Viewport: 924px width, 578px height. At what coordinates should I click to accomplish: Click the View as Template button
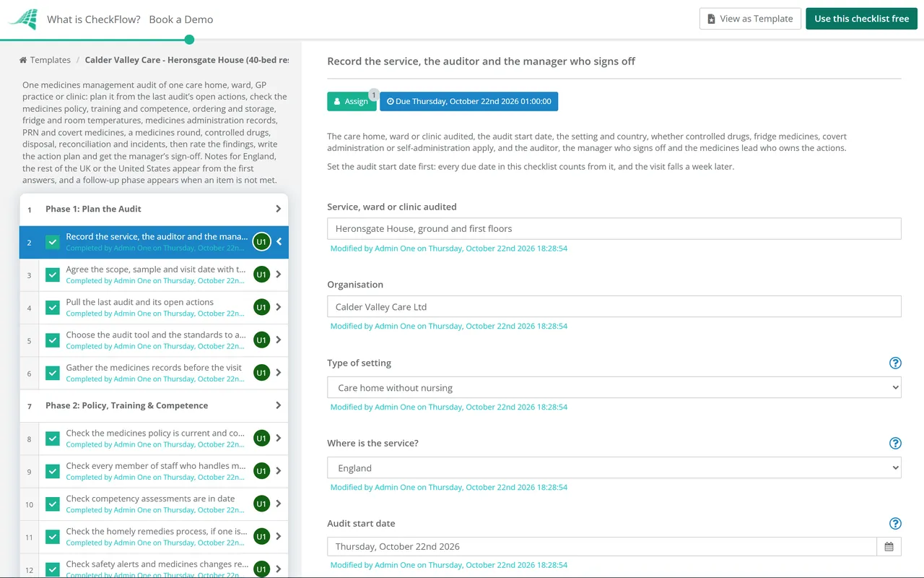coord(750,19)
